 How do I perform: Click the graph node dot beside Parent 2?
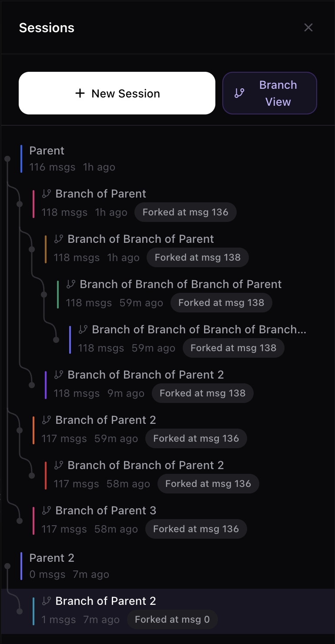[x=7, y=566]
